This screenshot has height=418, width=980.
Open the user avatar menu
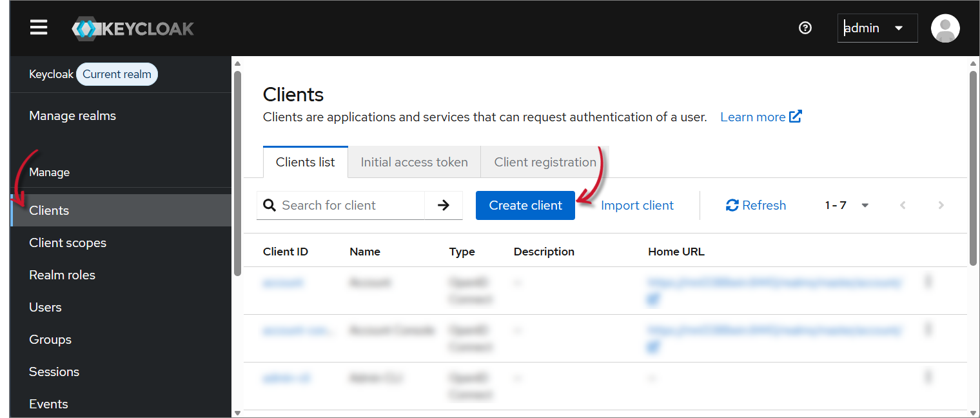(x=945, y=28)
